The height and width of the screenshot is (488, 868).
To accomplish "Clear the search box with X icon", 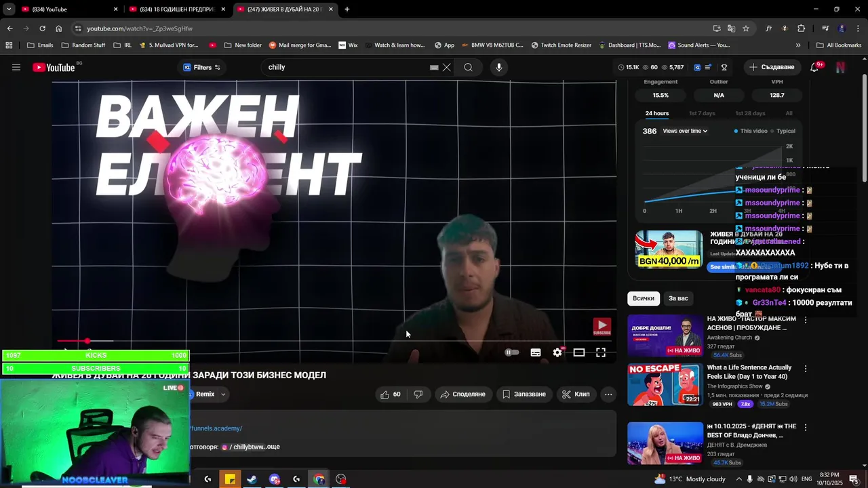I will (447, 67).
